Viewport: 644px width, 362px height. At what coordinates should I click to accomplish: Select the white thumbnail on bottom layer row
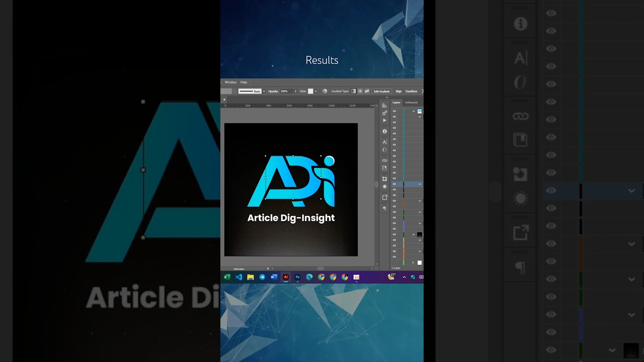(420, 262)
